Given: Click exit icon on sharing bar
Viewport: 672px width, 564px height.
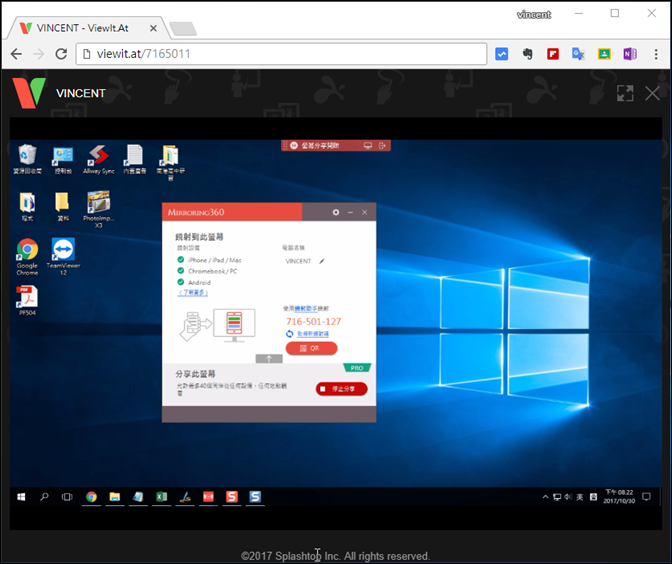Looking at the screenshot, I should point(382,146).
